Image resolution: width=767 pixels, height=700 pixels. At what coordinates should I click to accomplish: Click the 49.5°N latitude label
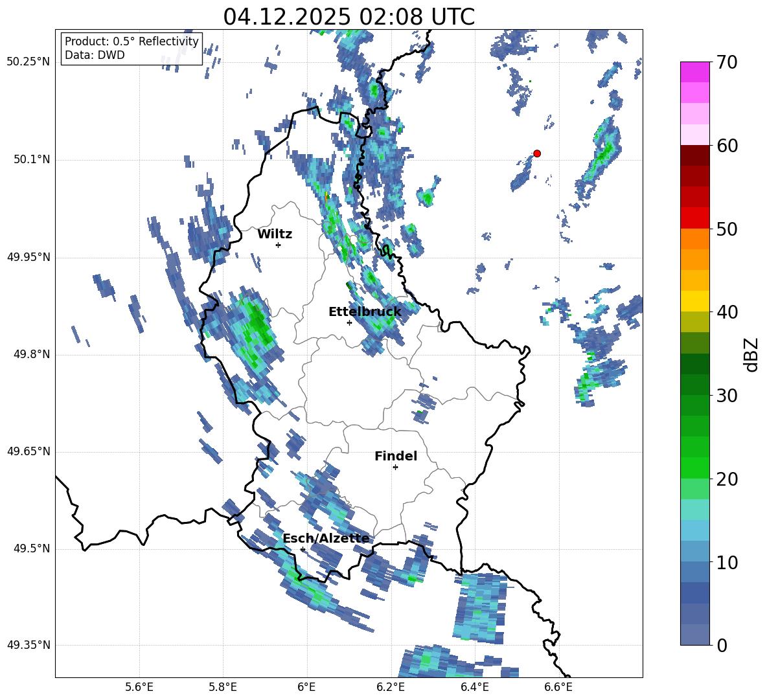pyautogui.click(x=31, y=548)
